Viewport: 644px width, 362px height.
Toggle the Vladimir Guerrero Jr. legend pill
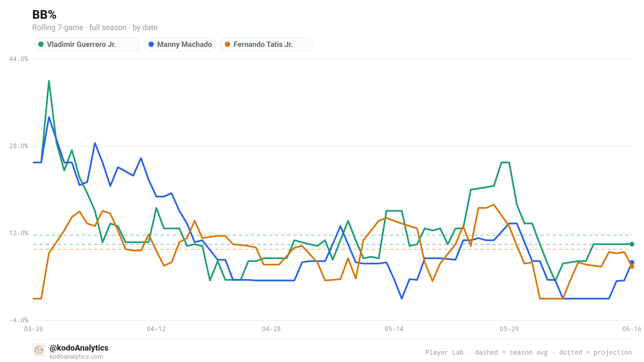coord(87,44)
